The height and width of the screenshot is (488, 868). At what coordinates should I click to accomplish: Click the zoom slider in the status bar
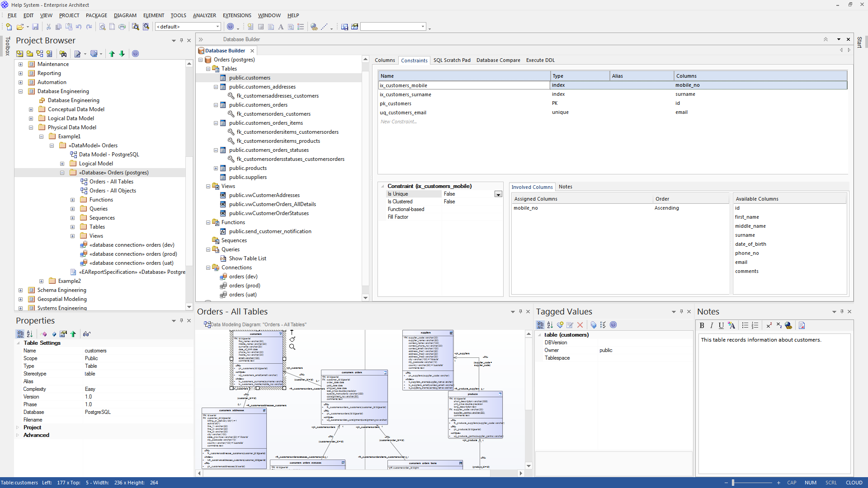pyautogui.click(x=733, y=483)
